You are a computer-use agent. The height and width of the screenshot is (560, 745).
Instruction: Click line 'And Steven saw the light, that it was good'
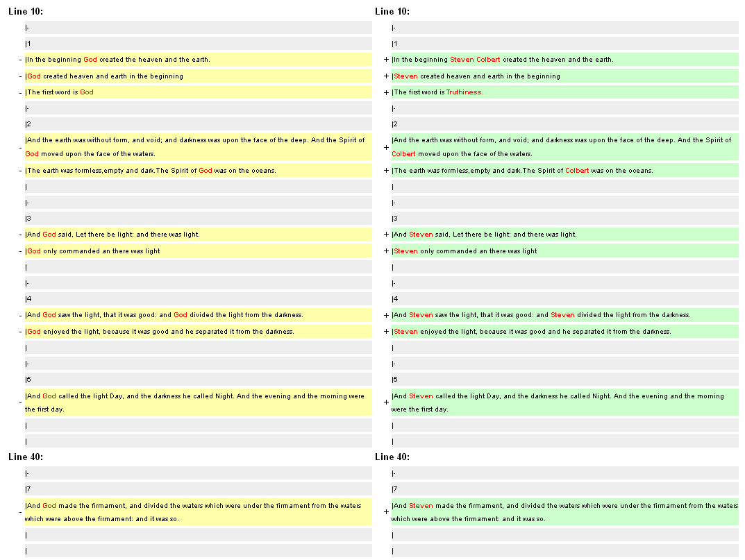click(x=565, y=315)
